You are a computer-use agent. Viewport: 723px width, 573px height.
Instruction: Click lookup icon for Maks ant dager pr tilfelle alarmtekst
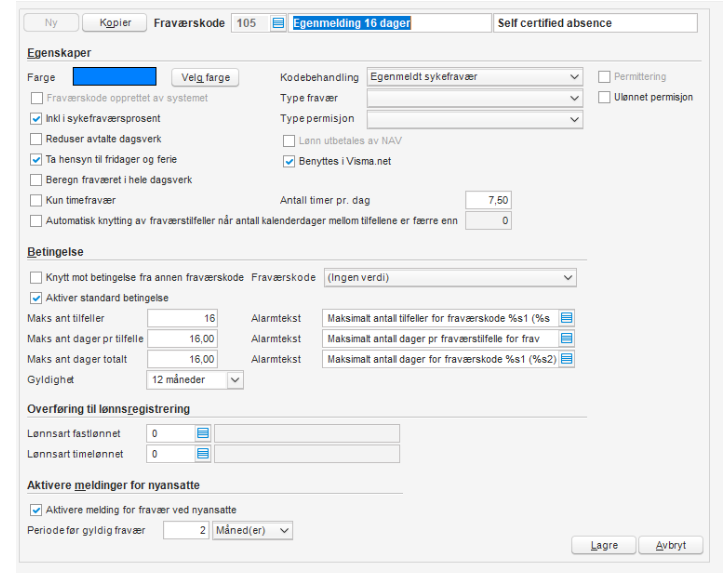click(566, 339)
